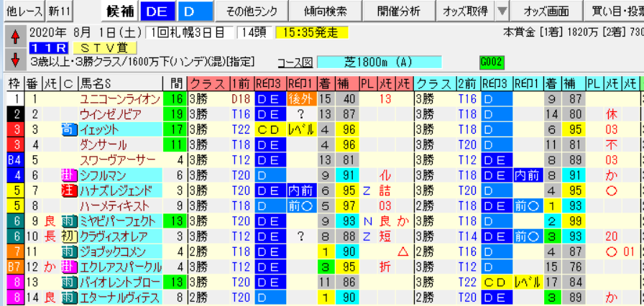Image resolution: width=644 pixels, height=306 pixels.
Task: Click the D18 cell in ユニコーンライオン row
Action: pos(241,99)
